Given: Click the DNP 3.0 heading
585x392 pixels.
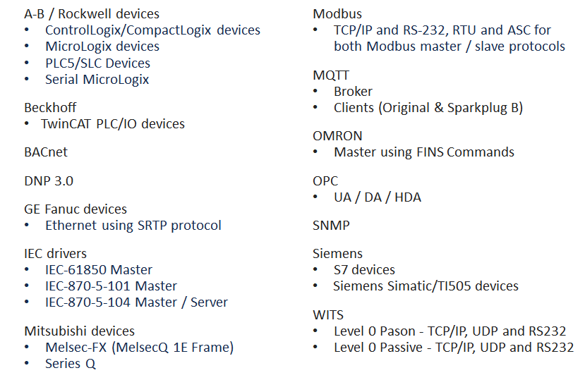Looking at the screenshot, I should (49, 180).
